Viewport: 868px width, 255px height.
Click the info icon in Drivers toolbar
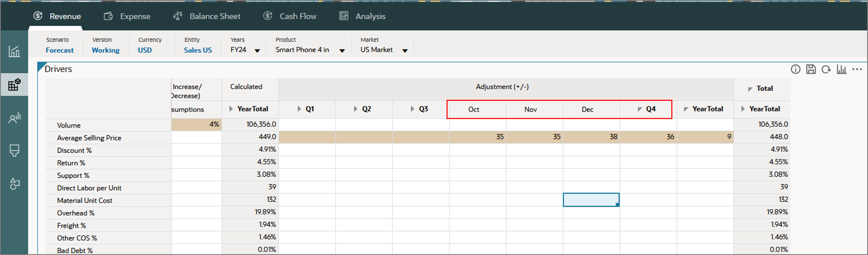(795, 70)
